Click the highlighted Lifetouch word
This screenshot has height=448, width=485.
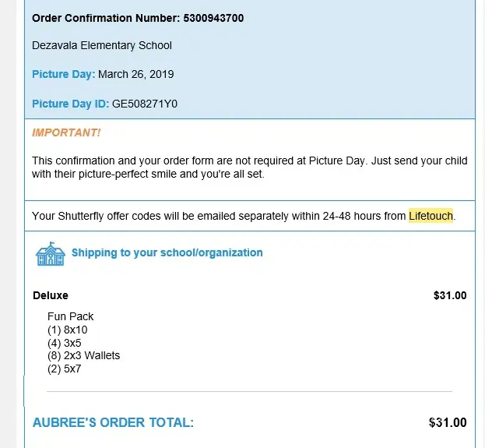(x=431, y=216)
